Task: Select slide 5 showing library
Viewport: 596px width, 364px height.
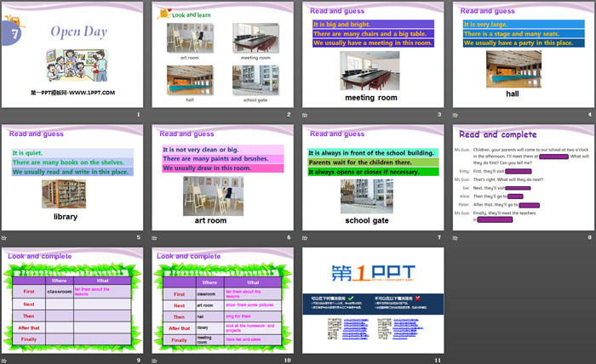Action: 72,177
